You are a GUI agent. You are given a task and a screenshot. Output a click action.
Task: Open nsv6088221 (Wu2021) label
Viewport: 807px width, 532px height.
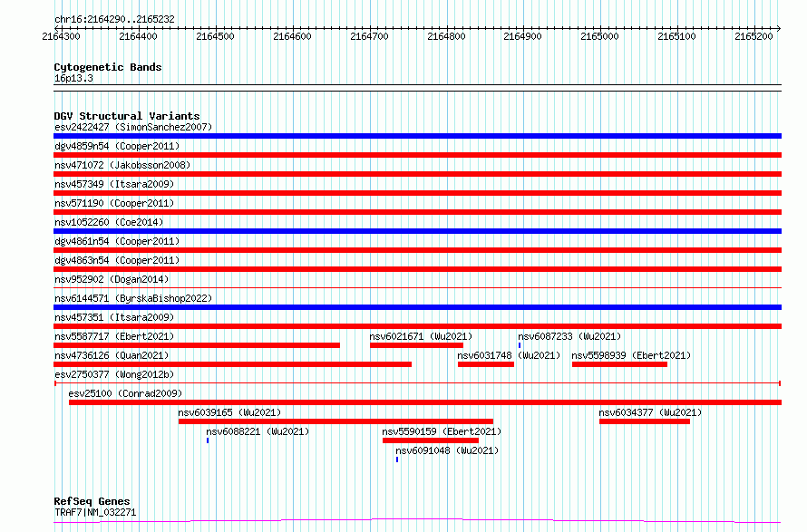point(258,431)
